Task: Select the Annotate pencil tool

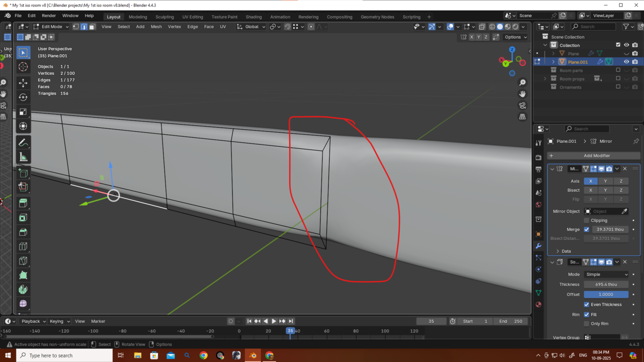Action: tap(23, 143)
